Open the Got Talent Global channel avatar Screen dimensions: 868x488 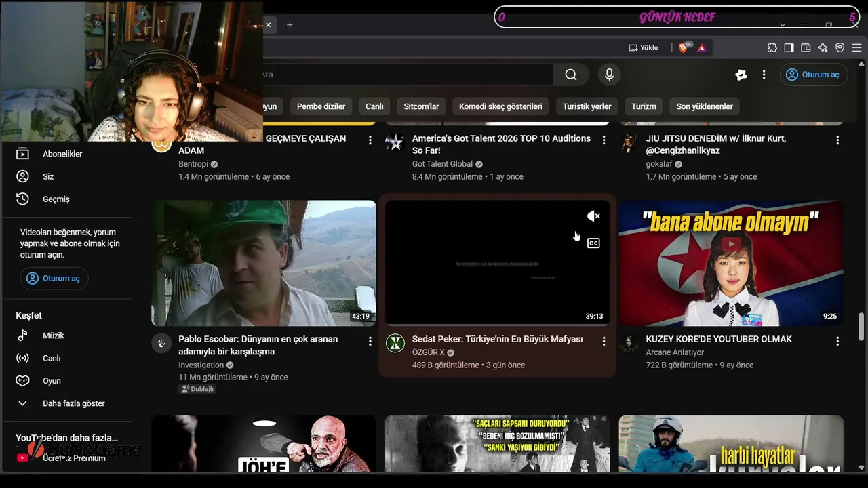coord(395,142)
